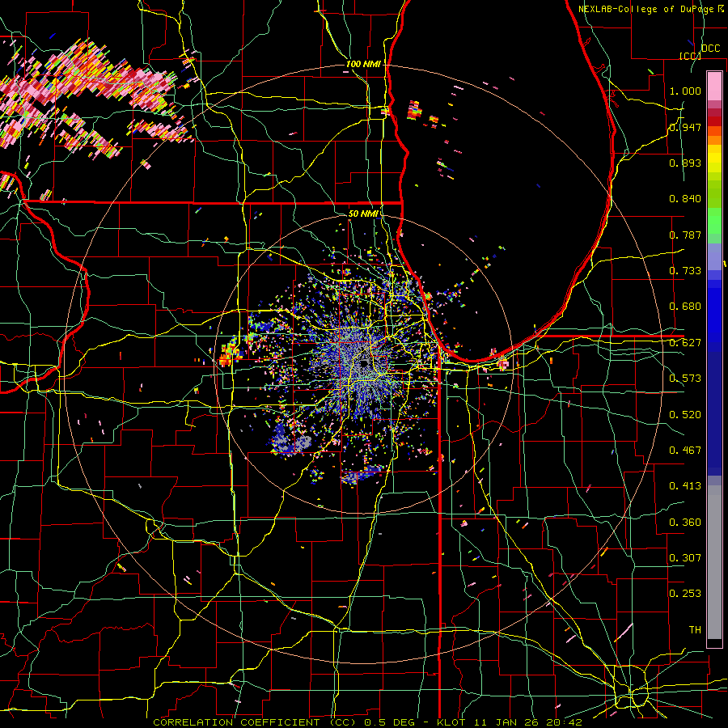This screenshot has height=728, width=728.
Task: Click the black radar site dot at center
Action: coord(365,363)
